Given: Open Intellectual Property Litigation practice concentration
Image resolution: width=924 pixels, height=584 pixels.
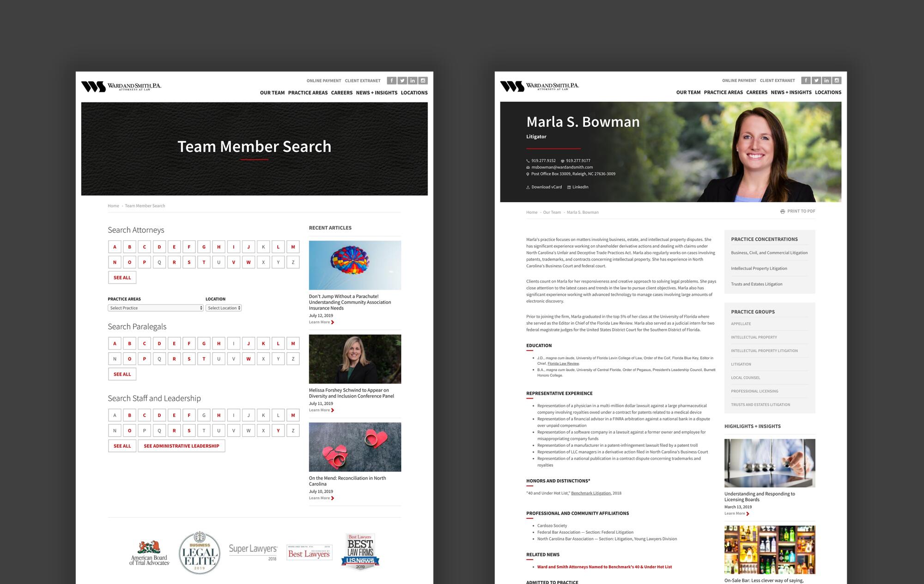Looking at the screenshot, I should coord(759,269).
